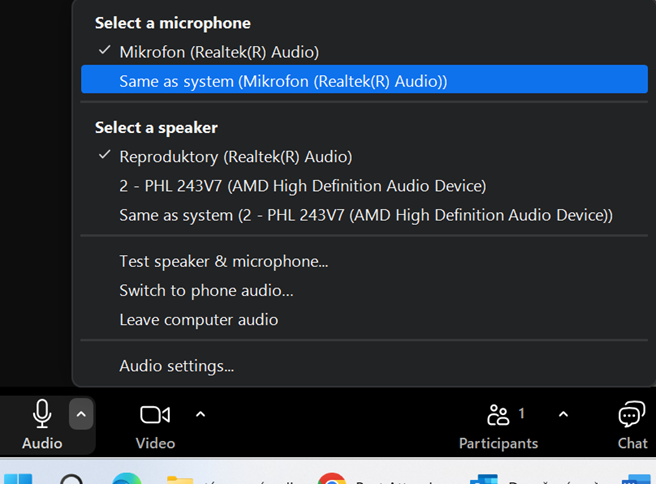Select 2 - PHL 243V7 speaker device
This screenshot has height=484, width=656.
click(x=302, y=186)
